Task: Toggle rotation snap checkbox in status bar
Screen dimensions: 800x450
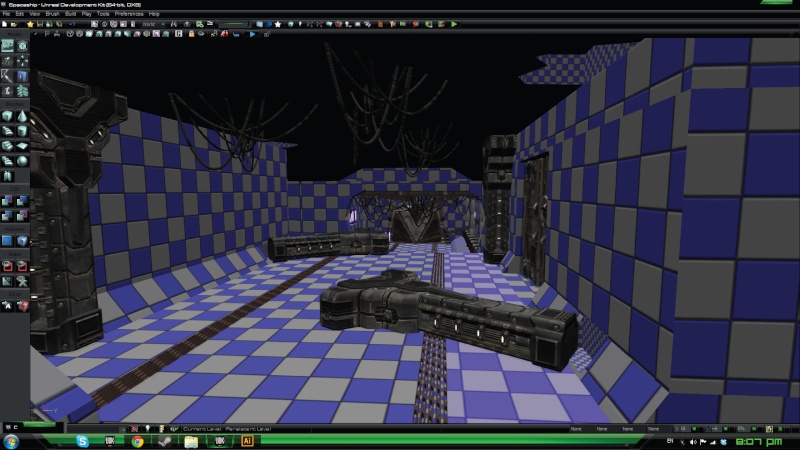Action: [x=726, y=429]
